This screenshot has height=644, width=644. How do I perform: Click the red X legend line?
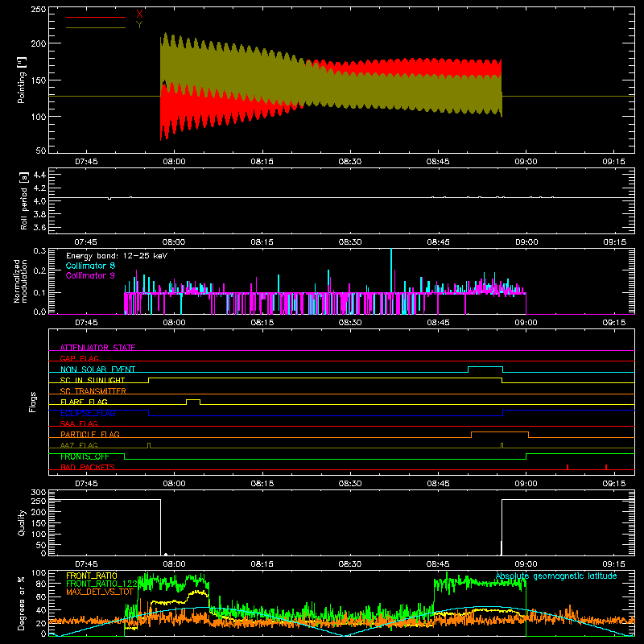tap(96, 17)
